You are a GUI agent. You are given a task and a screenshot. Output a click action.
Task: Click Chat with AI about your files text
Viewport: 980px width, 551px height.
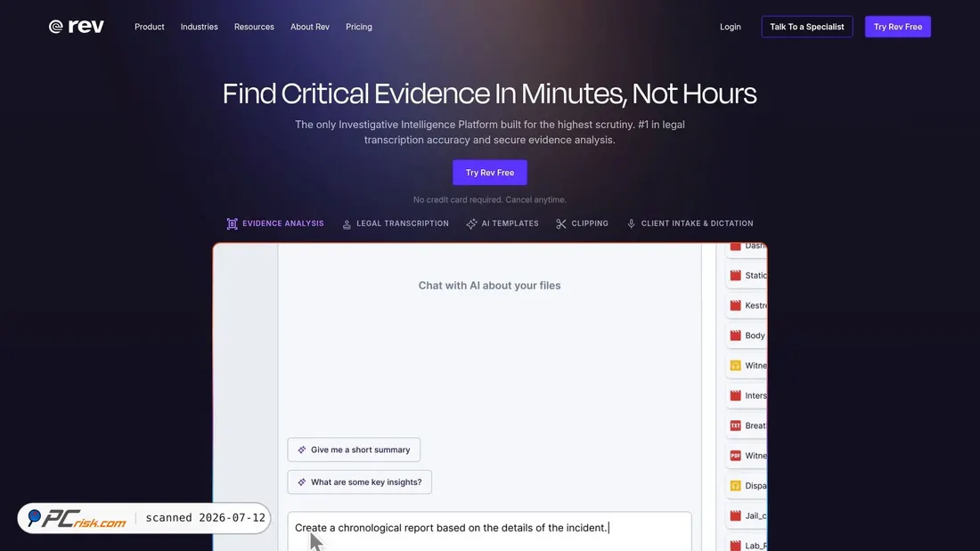click(489, 286)
